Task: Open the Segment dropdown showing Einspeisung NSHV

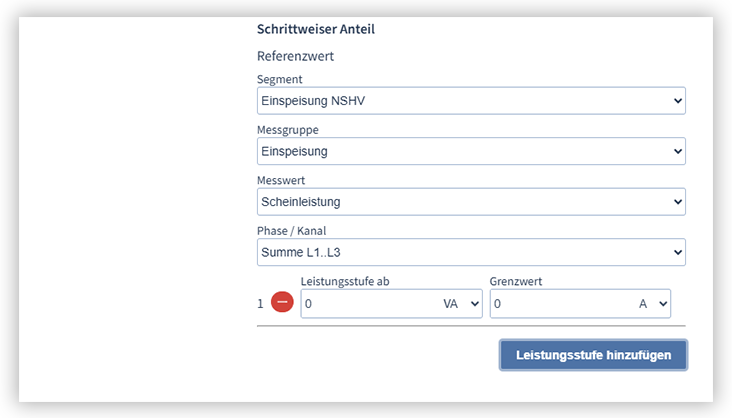Action: (470, 100)
